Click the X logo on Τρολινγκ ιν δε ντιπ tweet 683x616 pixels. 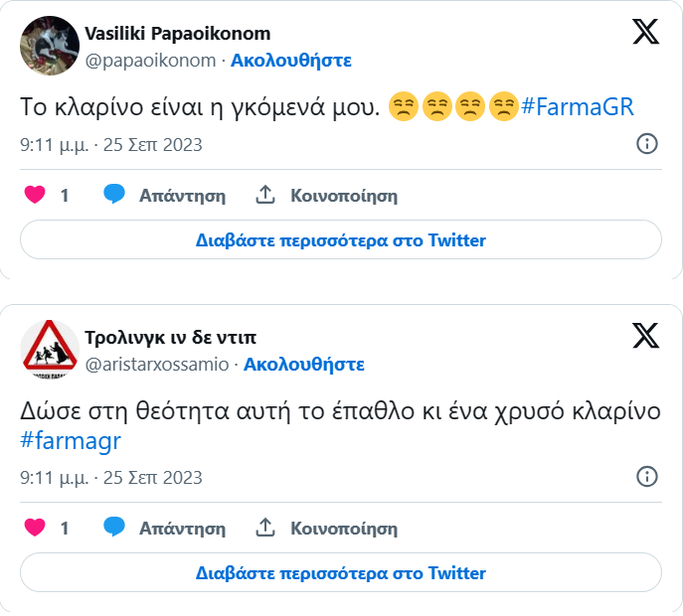(x=645, y=337)
